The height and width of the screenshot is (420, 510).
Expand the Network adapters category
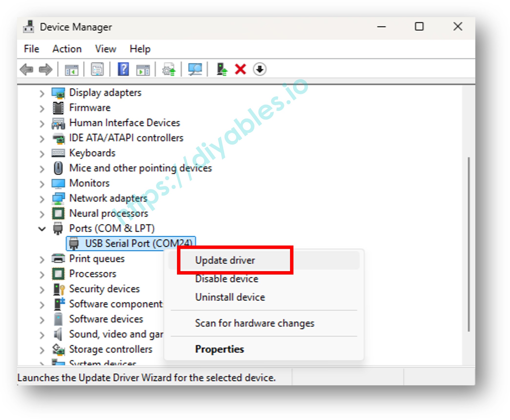click(42, 199)
